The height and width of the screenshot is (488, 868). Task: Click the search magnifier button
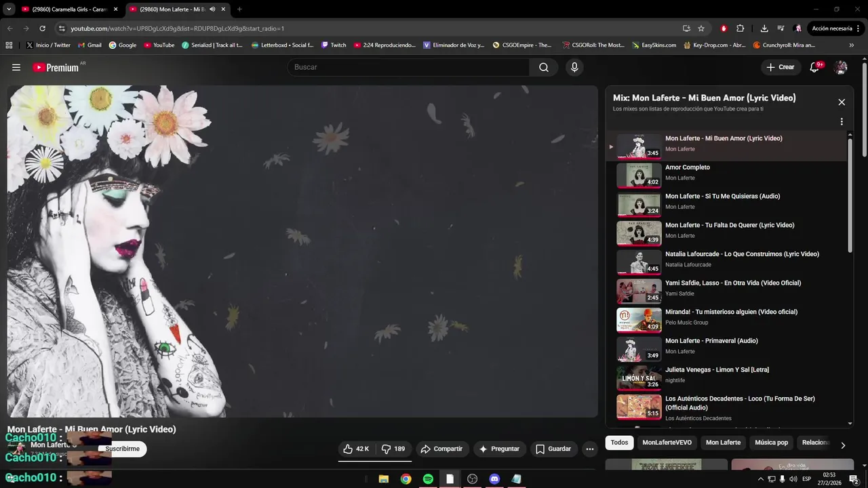click(544, 67)
